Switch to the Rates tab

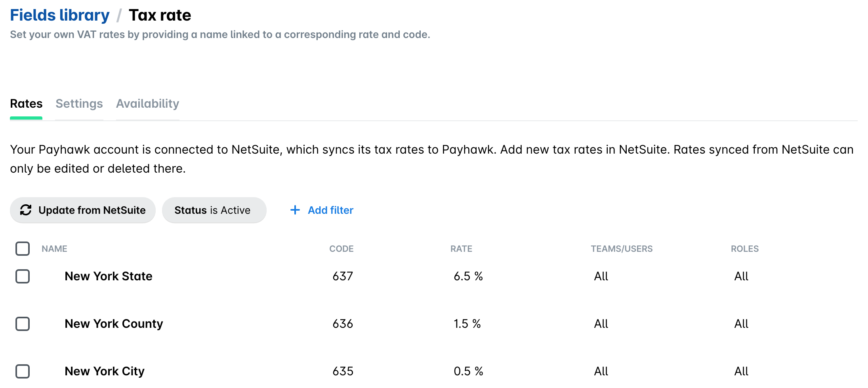pyautogui.click(x=26, y=104)
